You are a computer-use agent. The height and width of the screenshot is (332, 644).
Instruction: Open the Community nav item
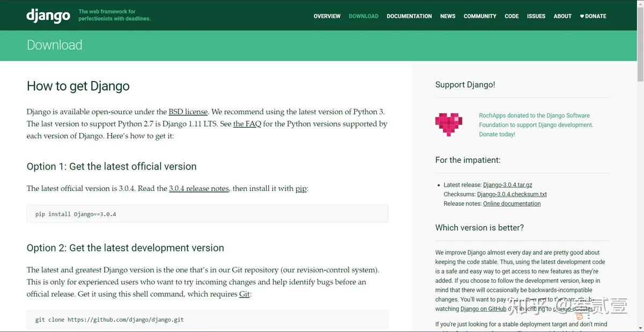pyautogui.click(x=480, y=16)
